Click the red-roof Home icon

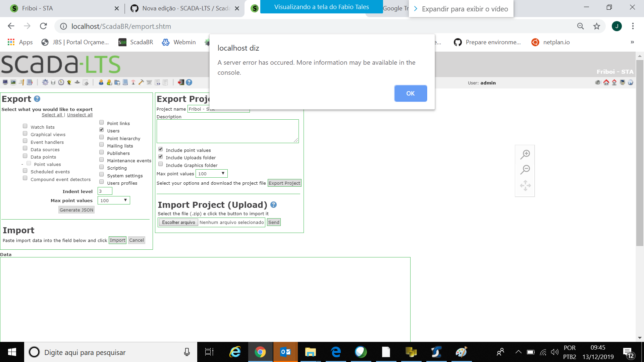coord(606,82)
